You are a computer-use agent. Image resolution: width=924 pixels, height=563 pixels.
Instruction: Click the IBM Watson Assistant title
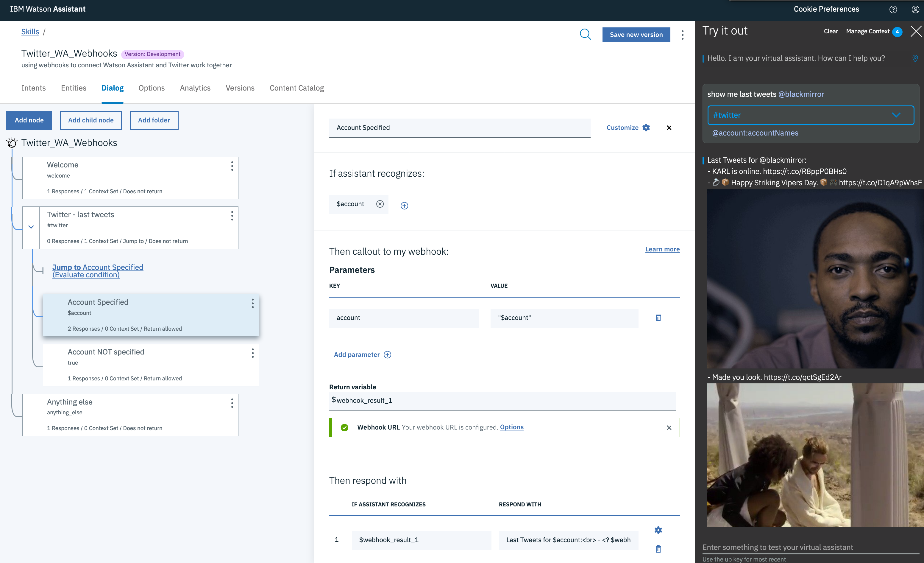(48, 9)
